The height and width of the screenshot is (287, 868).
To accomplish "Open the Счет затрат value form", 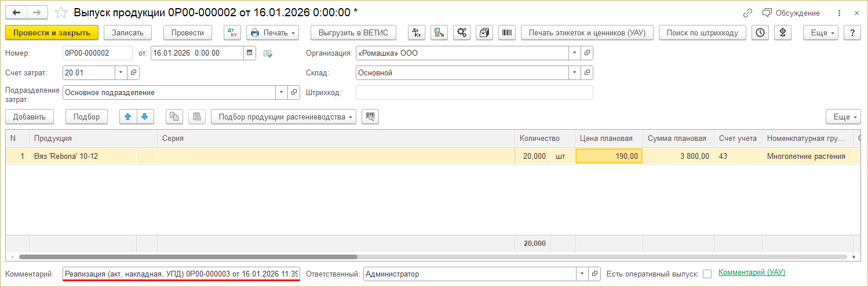I will pos(134,73).
